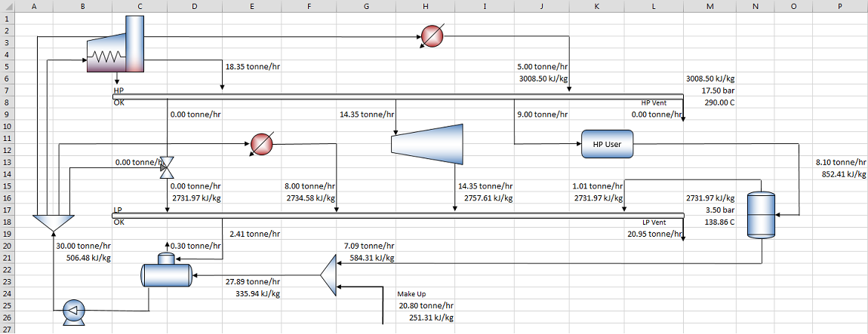Select the HP header bar
Image resolution: width=868 pixels, height=334 pixels.
[x=398, y=97]
